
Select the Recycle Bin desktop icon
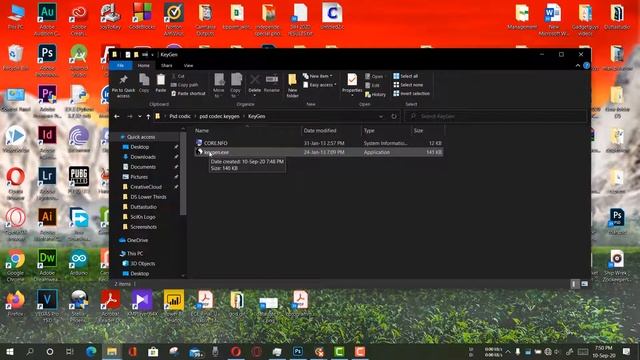point(16,58)
